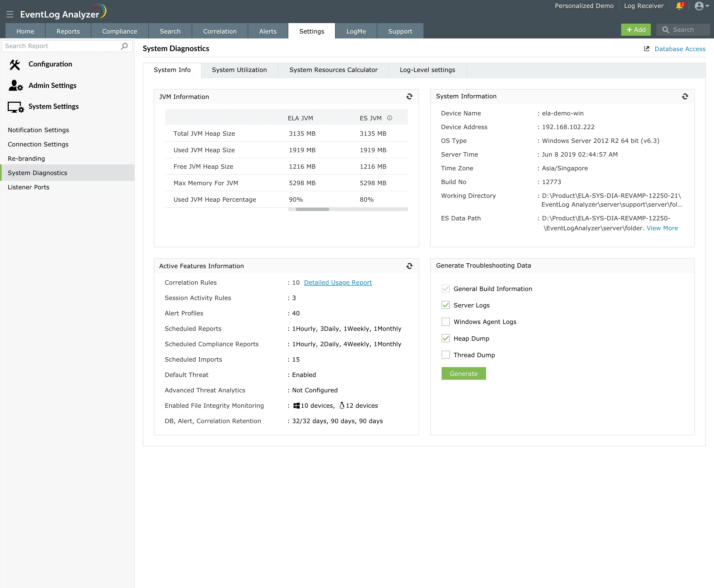Expand the Configuration section

50,64
